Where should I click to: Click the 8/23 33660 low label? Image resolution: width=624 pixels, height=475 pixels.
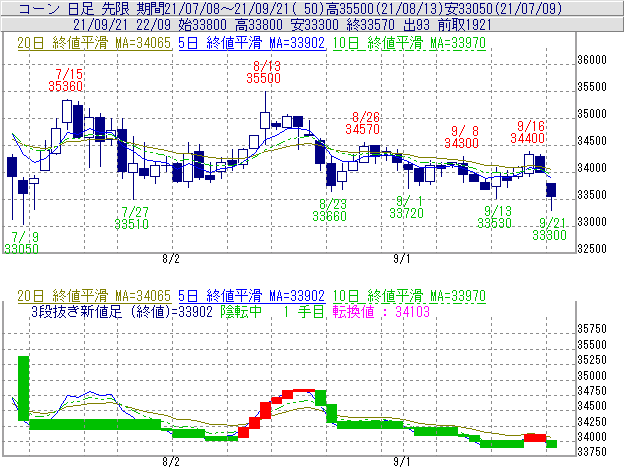330,210
